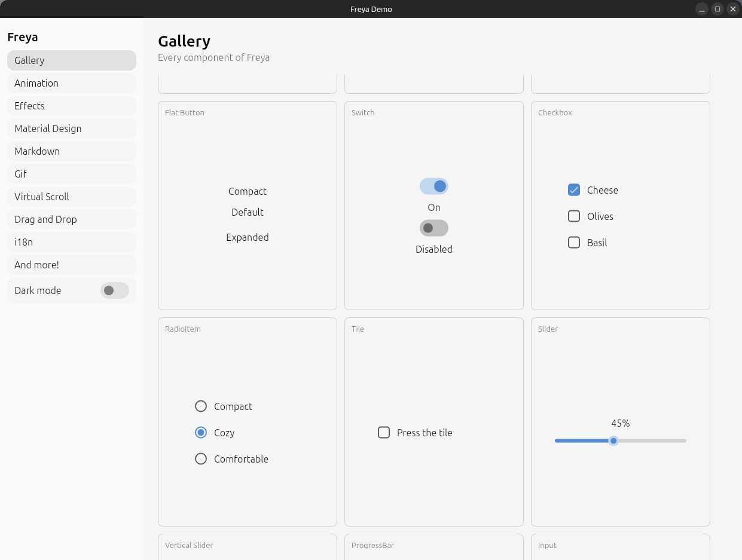Click the 'Slider' card title

point(548,329)
